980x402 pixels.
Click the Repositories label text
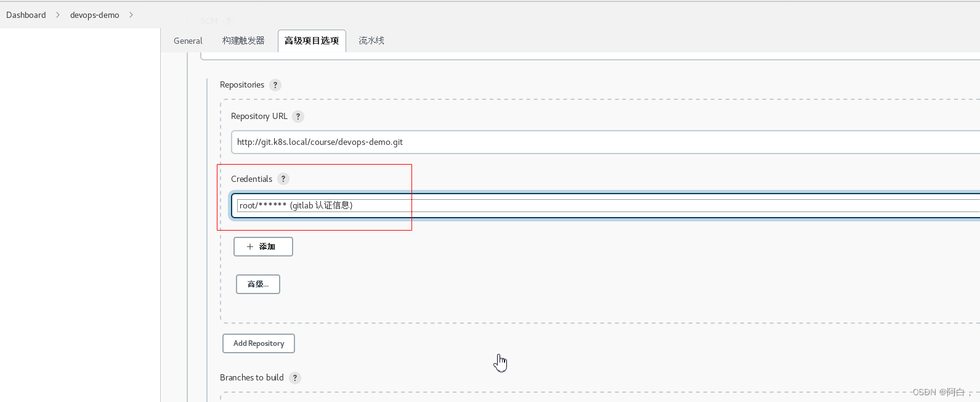click(x=242, y=85)
